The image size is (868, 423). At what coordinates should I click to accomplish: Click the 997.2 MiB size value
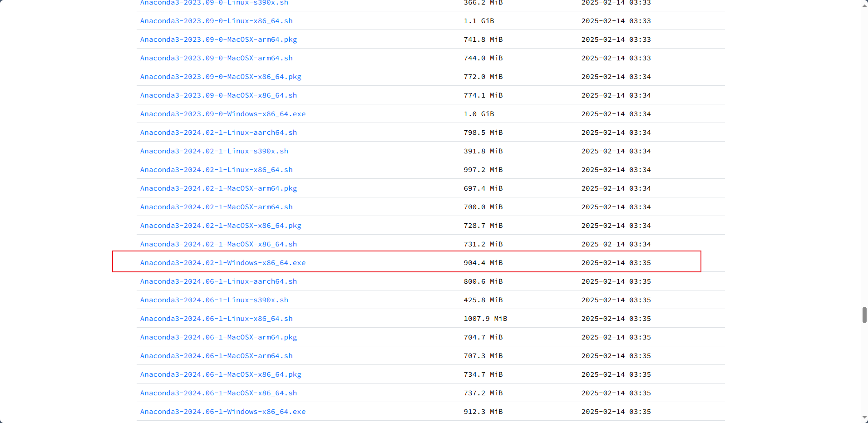pos(483,170)
